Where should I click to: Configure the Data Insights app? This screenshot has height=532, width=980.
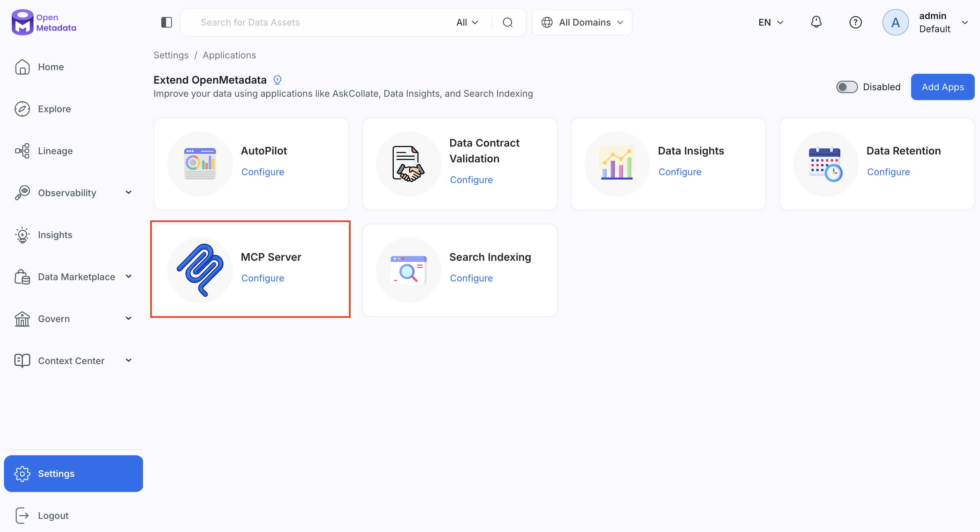680,172
